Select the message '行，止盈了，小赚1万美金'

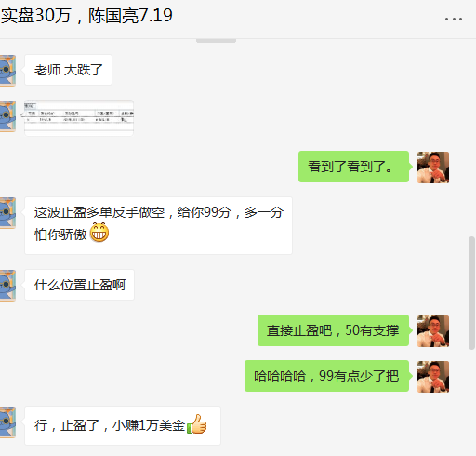click(123, 425)
